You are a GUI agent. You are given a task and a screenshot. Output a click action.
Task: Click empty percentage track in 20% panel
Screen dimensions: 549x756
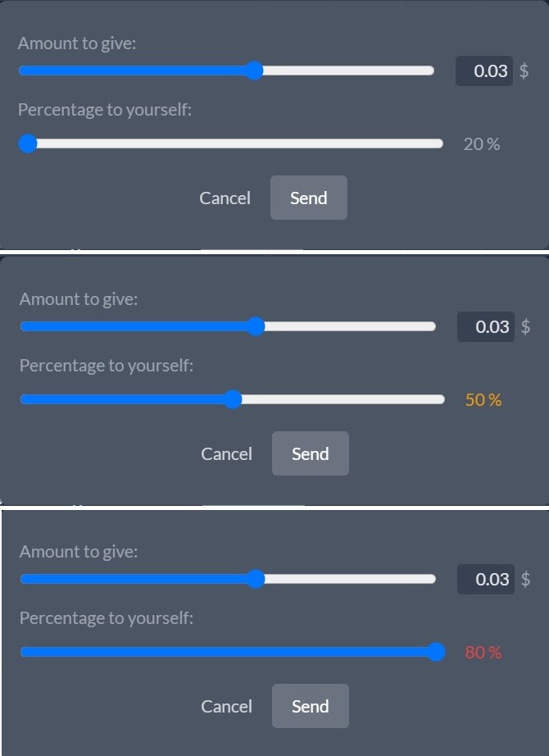[240, 143]
